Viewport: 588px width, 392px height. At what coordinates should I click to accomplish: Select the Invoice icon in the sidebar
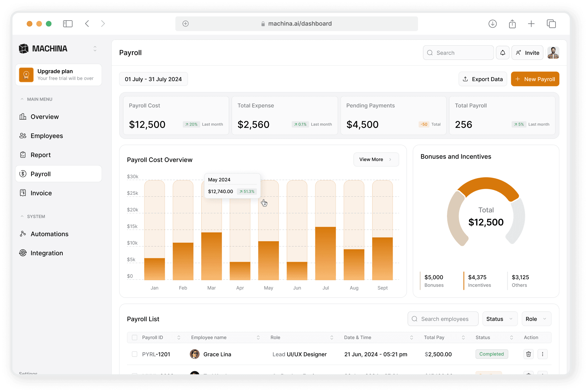pyautogui.click(x=23, y=193)
